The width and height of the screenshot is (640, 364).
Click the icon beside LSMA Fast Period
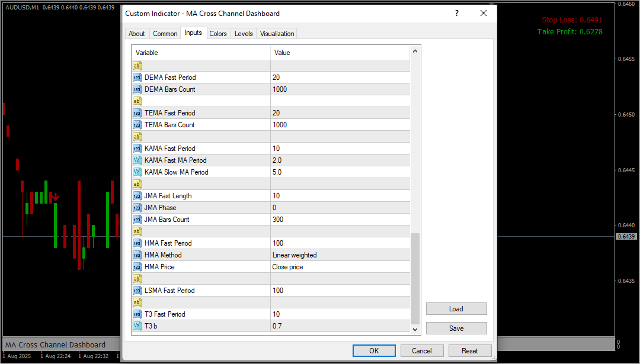click(137, 291)
